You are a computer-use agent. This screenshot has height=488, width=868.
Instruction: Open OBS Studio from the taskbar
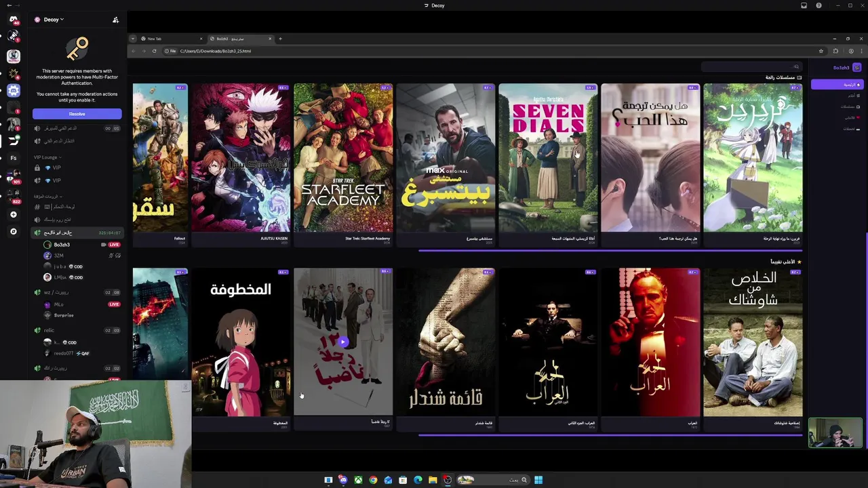[448, 480]
